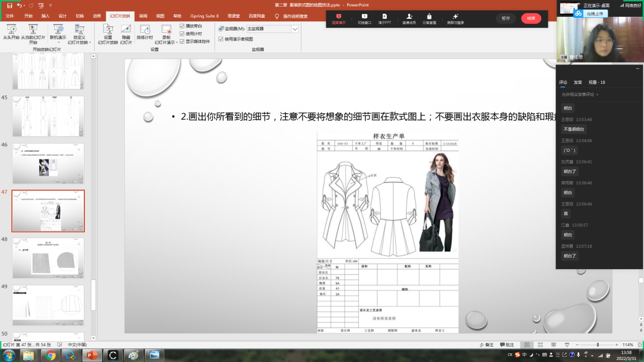Image resolution: width=644 pixels, height=362 pixels.
Task: Click the zoom slider in status bar
Action: coord(598,345)
